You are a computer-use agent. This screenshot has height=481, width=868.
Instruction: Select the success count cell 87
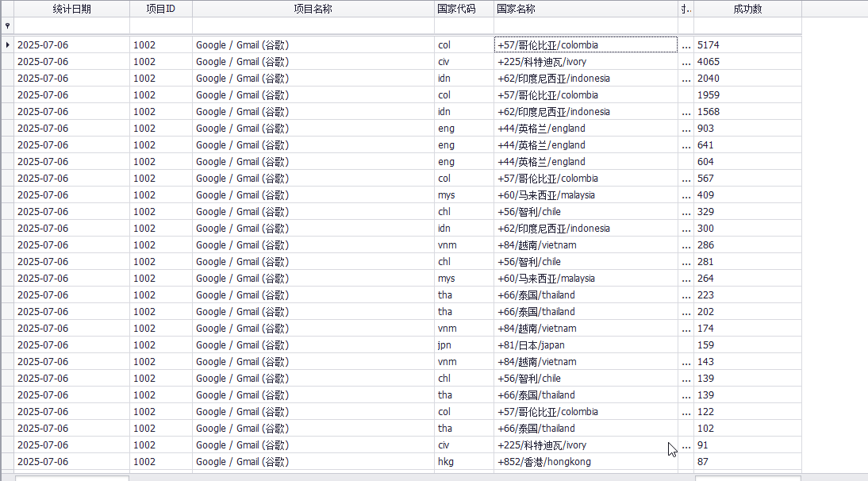[748, 462]
